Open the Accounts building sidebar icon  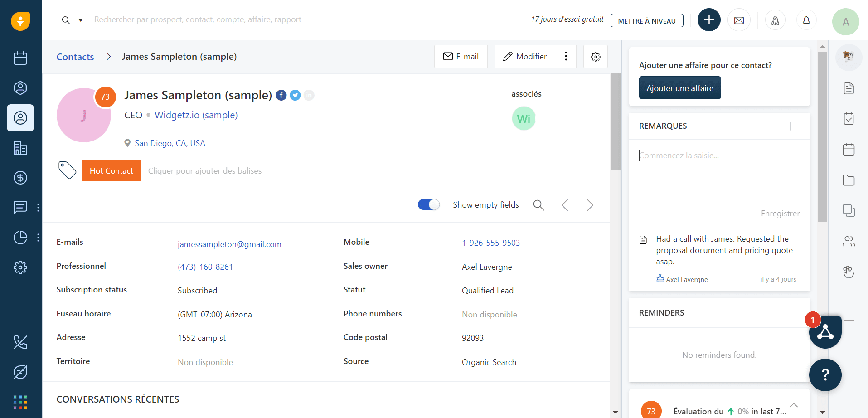pos(20,148)
